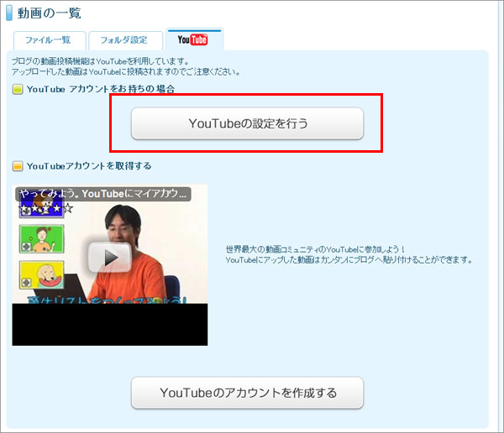Click the star rating on the video
Image resolution: width=504 pixels, height=433 pixels.
coord(46,209)
